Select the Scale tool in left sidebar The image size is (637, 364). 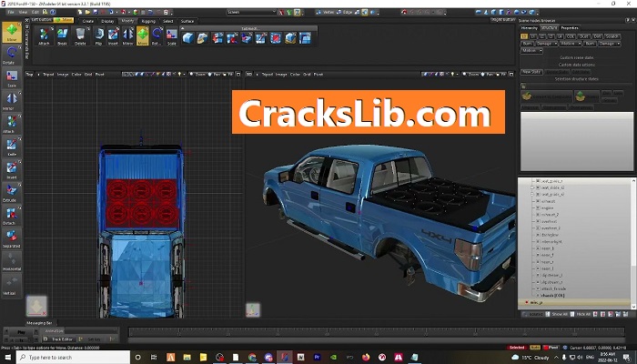[x=11, y=78]
